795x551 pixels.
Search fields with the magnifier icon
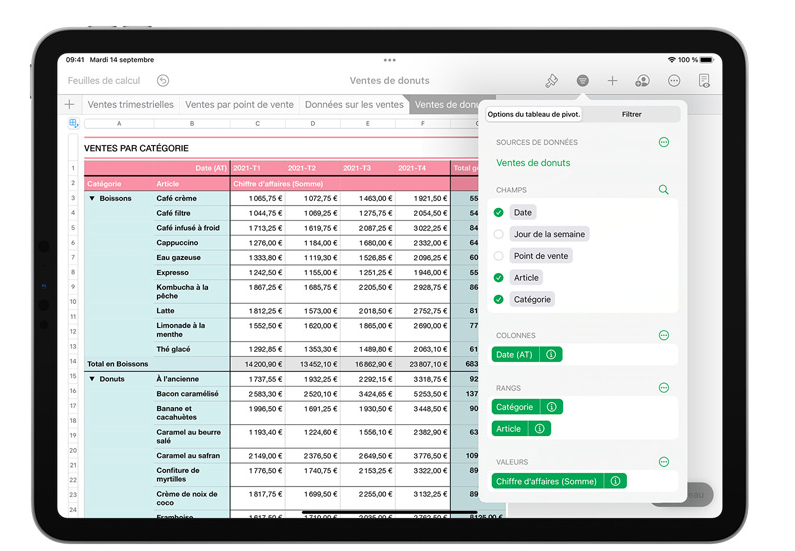(663, 189)
